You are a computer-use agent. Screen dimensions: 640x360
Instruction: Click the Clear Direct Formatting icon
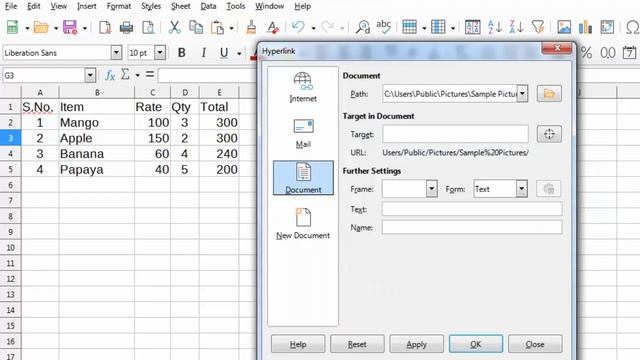tap(272, 27)
